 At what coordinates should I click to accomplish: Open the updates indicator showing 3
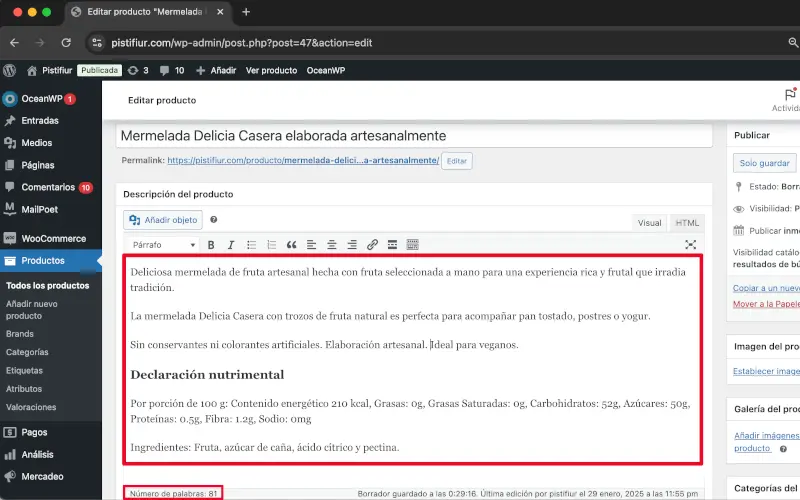138,70
